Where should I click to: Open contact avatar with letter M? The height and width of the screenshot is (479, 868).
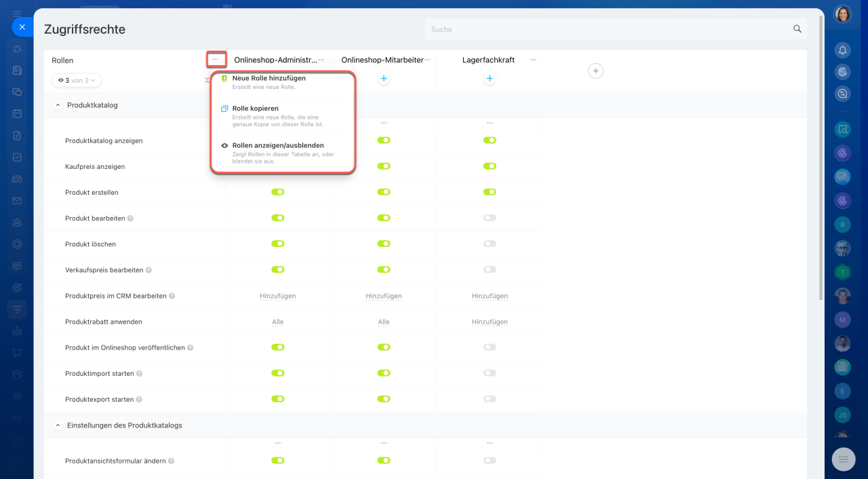click(842, 319)
